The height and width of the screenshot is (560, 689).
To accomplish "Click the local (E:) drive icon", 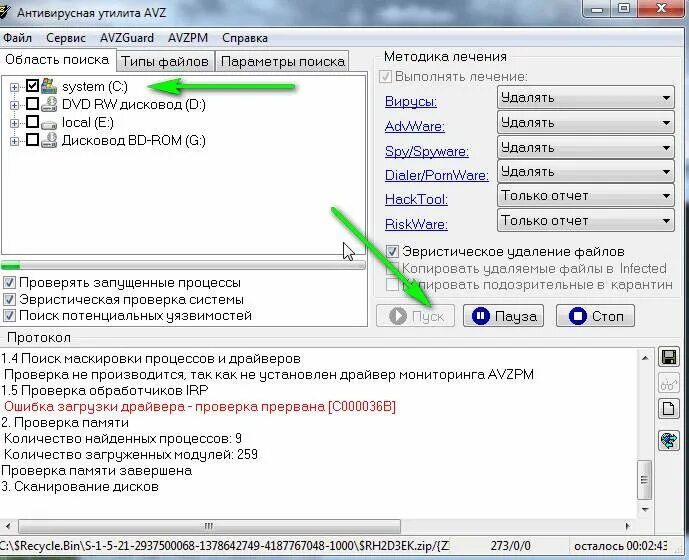I will pyautogui.click(x=49, y=124).
